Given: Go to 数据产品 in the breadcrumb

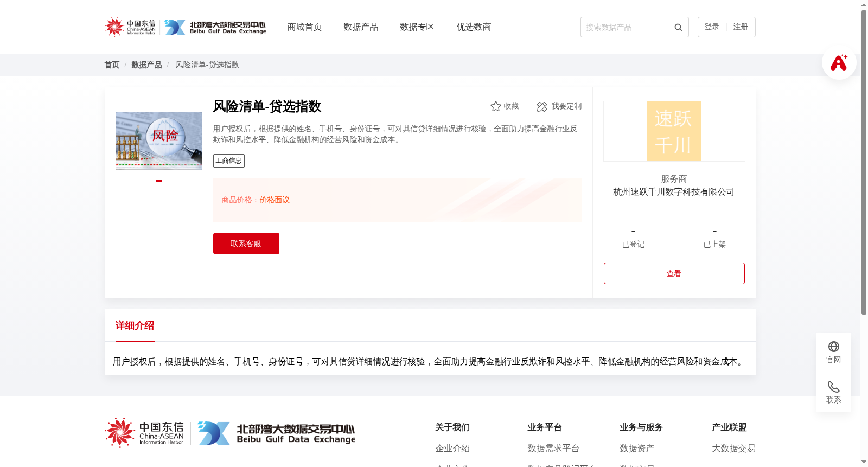Looking at the screenshot, I should coord(146,65).
